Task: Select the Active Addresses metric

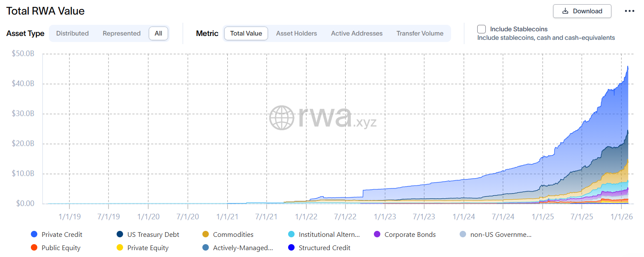Action: coord(356,33)
